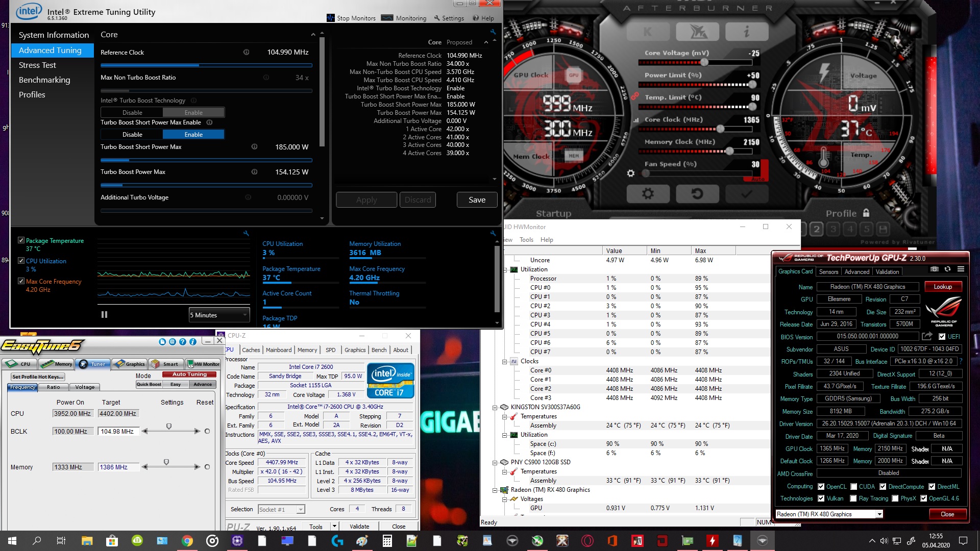Viewport: 980px width, 551px height.
Task: Click Afterburner reset arrow button
Action: coord(697,194)
